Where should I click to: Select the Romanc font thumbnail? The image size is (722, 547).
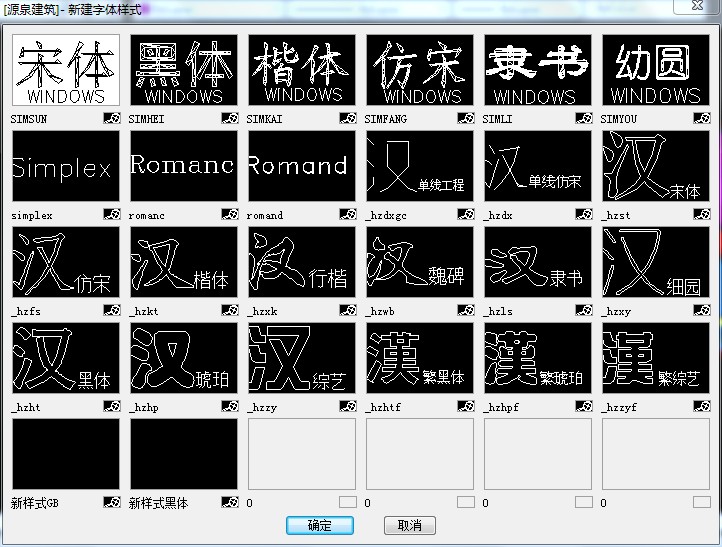184,166
